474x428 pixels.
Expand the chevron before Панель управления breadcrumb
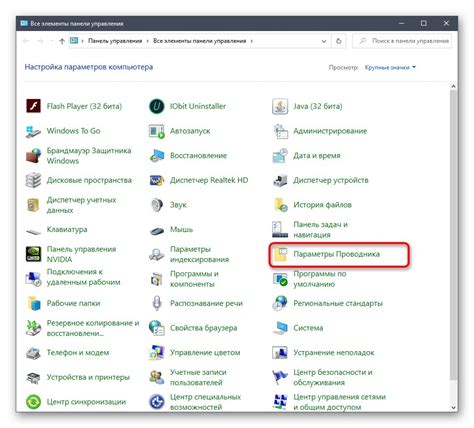point(83,41)
